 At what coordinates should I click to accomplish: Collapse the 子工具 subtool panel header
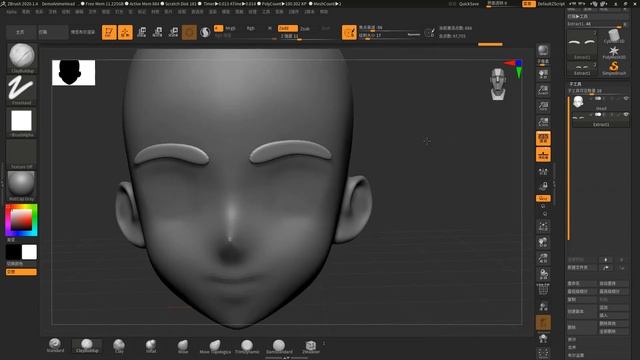coord(576,84)
